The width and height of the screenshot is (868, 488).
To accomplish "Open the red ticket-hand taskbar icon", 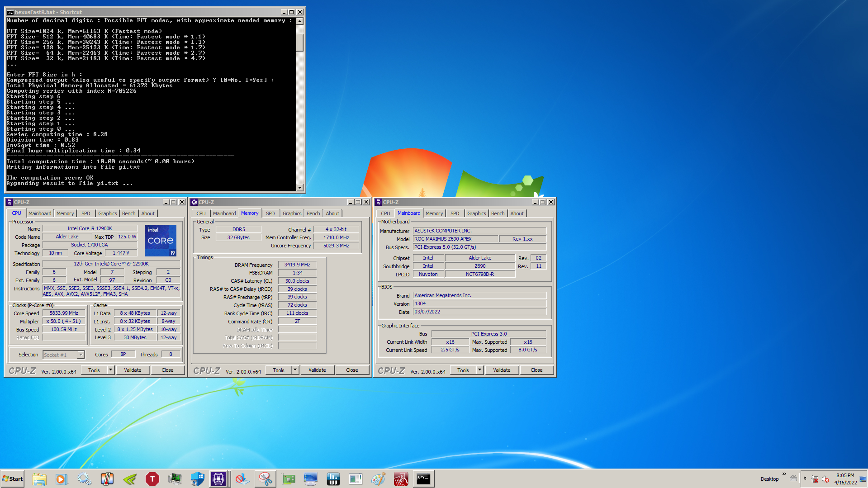I will [401, 479].
